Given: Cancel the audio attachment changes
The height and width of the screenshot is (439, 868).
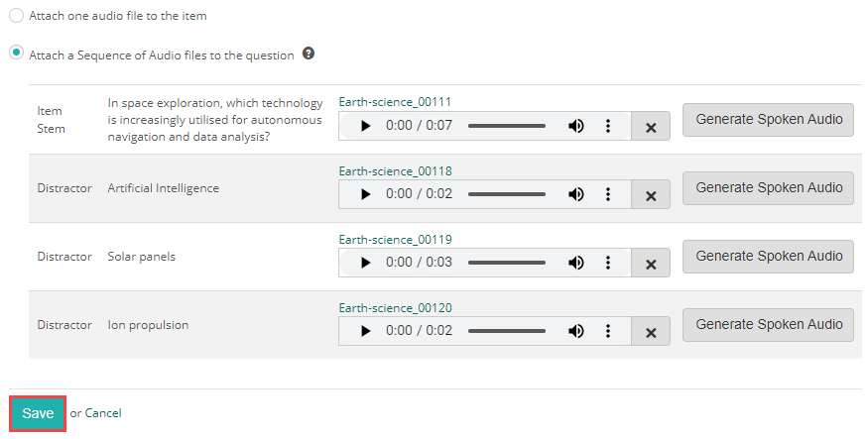Looking at the screenshot, I should pyautogui.click(x=103, y=413).
